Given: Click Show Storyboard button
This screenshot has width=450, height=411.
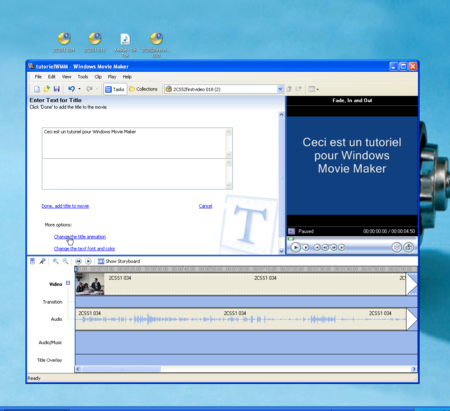Looking at the screenshot, I should click(x=119, y=261).
